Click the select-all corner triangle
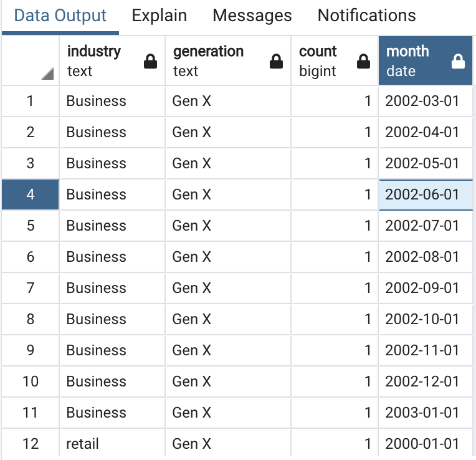This screenshot has height=460, width=476. click(47, 74)
